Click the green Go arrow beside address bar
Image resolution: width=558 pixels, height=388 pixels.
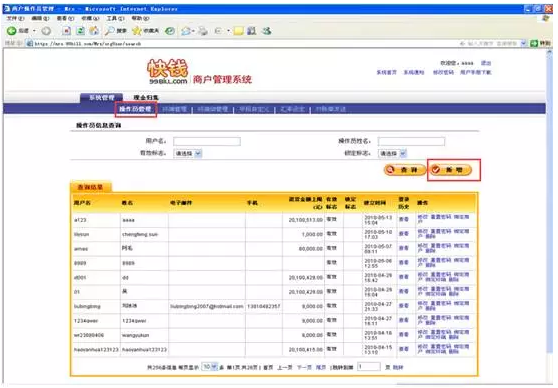click(534, 43)
